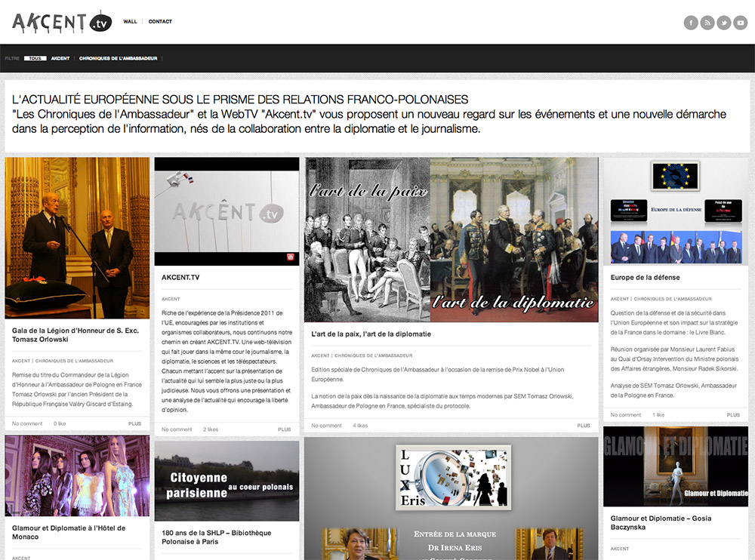Image resolution: width=755 pixels, height=560 pixels.
Task: Click '4 likes' on L'art de la paix card
Action: click(x=360, y=426)
